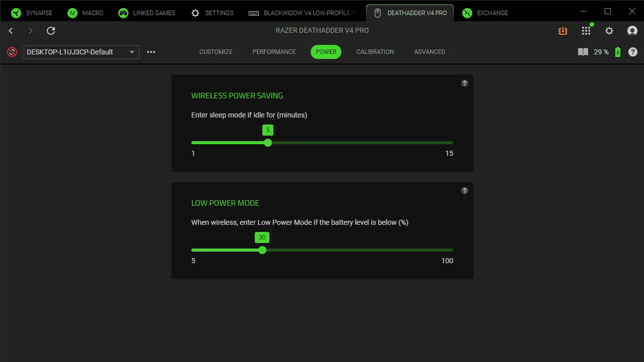Click the sleep mode idle slider handle
Viewport: 644px width, 362px height.
268,143
